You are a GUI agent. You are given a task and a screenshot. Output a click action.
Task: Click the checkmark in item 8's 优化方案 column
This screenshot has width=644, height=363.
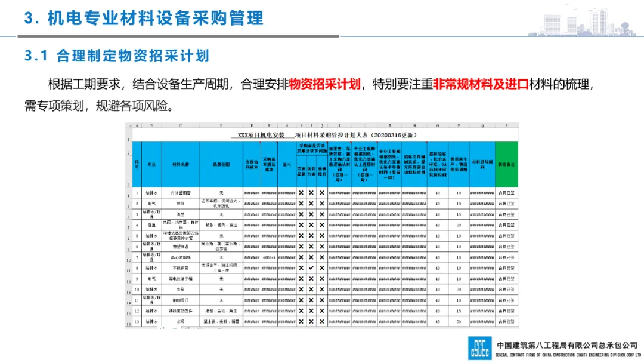click(x=311, y=268)
